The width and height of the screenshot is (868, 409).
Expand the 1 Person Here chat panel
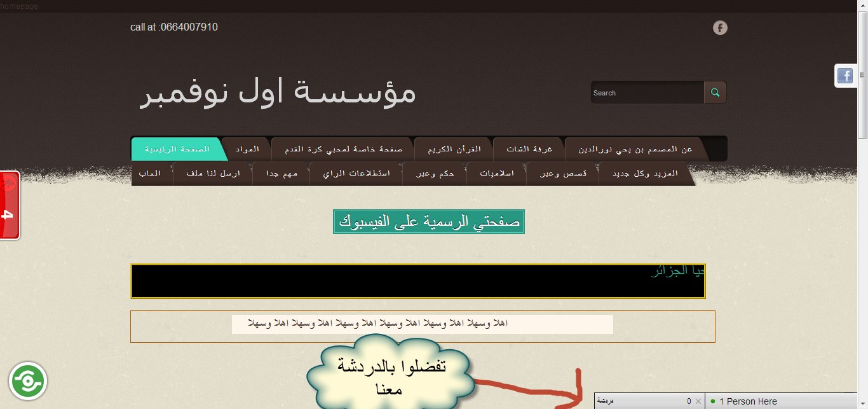[x=750, y=401]
